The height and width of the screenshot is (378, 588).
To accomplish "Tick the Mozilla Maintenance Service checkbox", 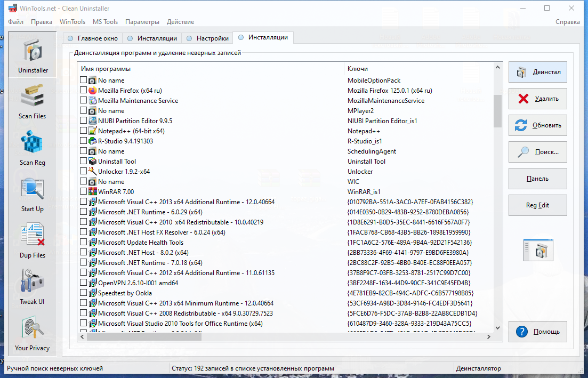I will pyautogui.click(x=83, y=101).
